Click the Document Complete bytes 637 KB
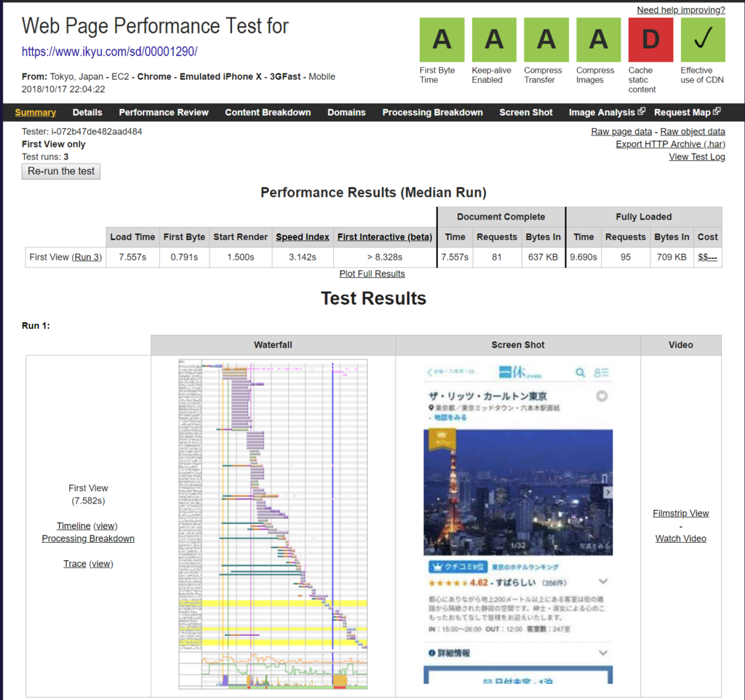This screenshot has width=745, height=700. 543,257
